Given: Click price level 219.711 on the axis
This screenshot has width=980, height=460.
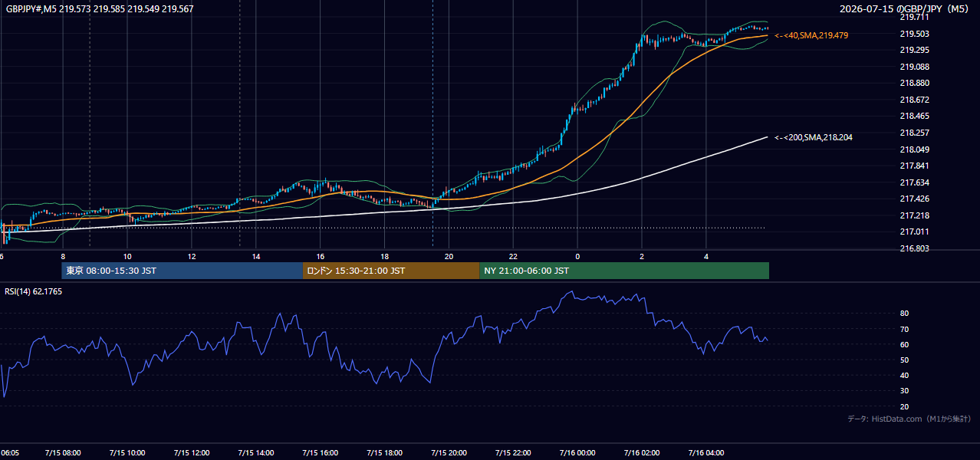Looking at the screenshot, I should tap(914, 17).
